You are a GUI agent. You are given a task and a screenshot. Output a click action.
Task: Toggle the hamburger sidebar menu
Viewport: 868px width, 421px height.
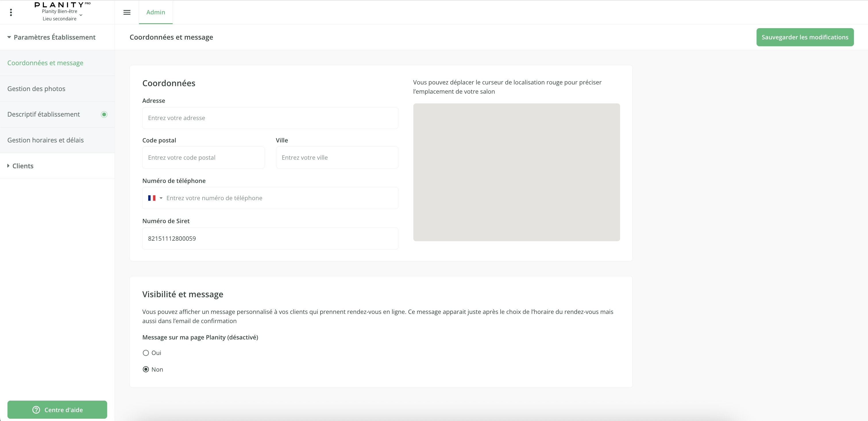pyautogui.click(x=127, y=12)
